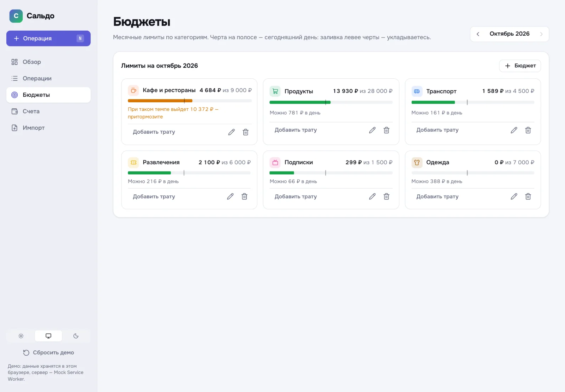Edit the Кафе и рестораны budget
This screenshot has height=392, width=565.
231,132
